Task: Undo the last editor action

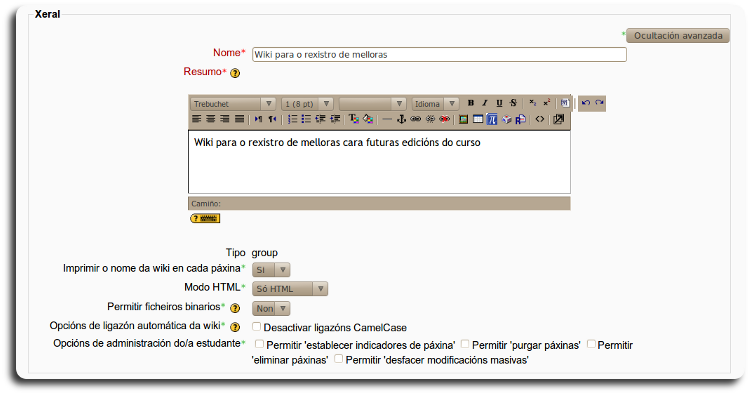Action: (x=585, y=103)
